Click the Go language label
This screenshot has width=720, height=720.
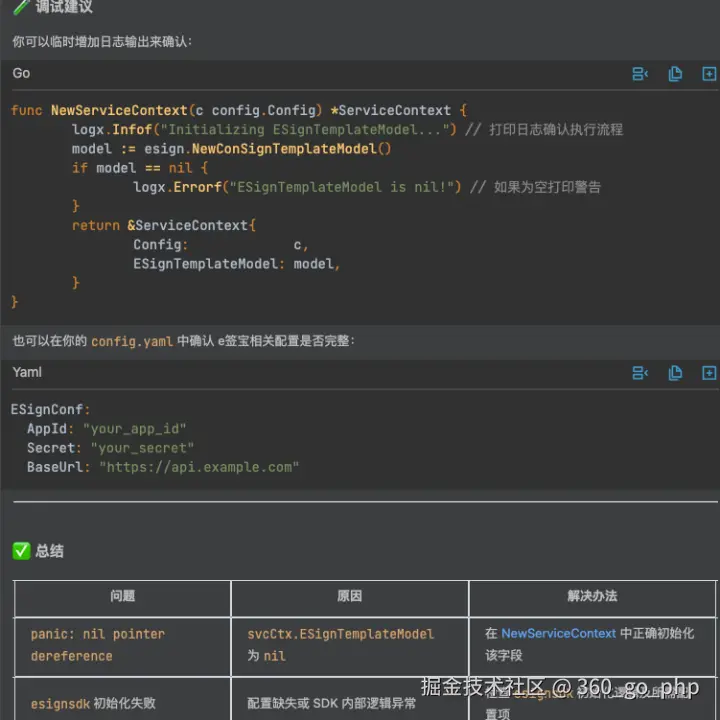[x=21, y=73]
